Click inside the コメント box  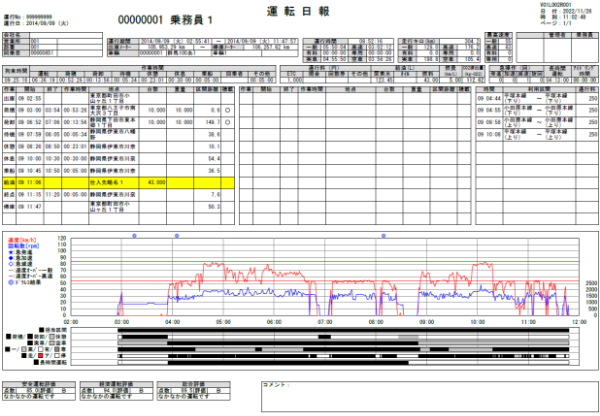click(420, 395)
